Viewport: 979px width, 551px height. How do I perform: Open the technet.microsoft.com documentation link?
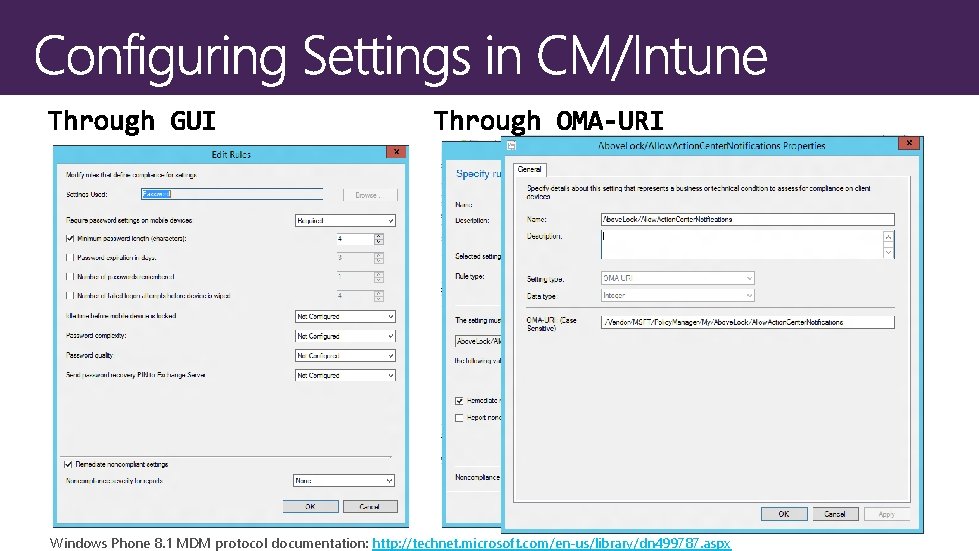point(551,543)
